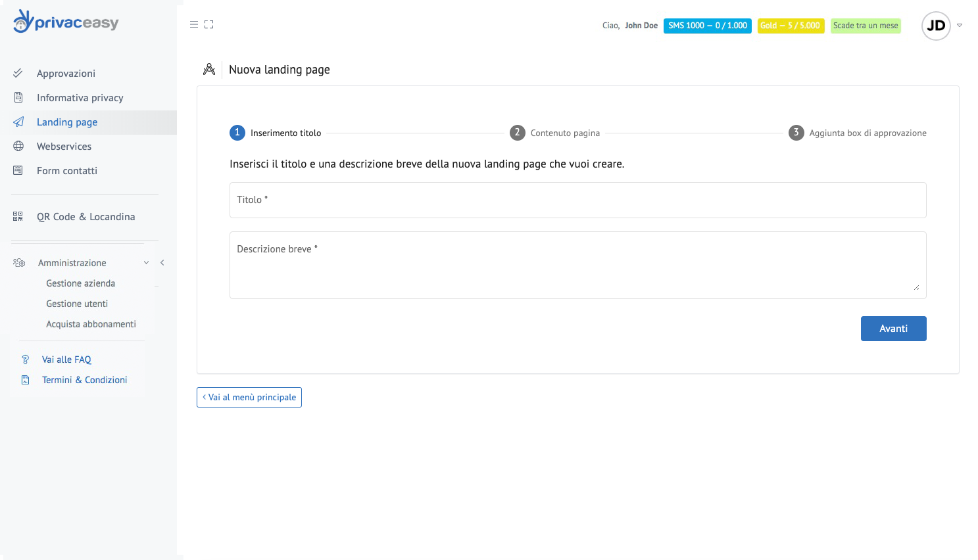Click the Approvazioni checkmark icon in sidebar
The width and height of the screenshot is (978, 560).
click(x=18, y=73)
